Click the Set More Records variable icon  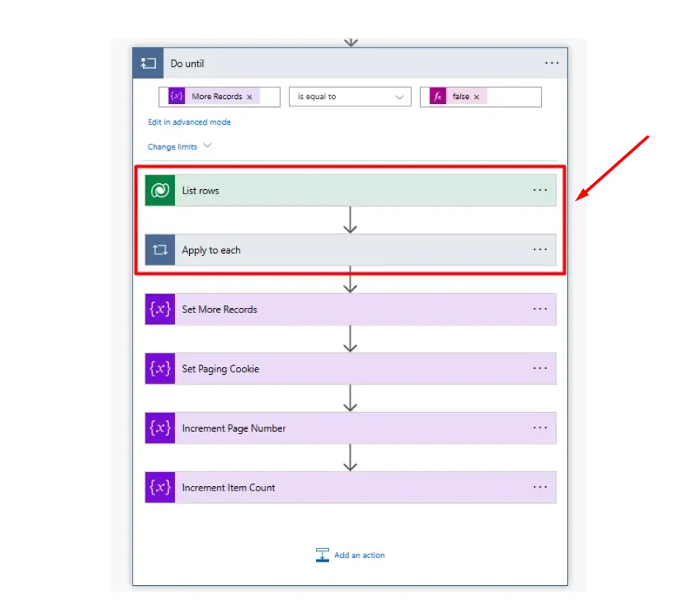[x=160, y=309]
